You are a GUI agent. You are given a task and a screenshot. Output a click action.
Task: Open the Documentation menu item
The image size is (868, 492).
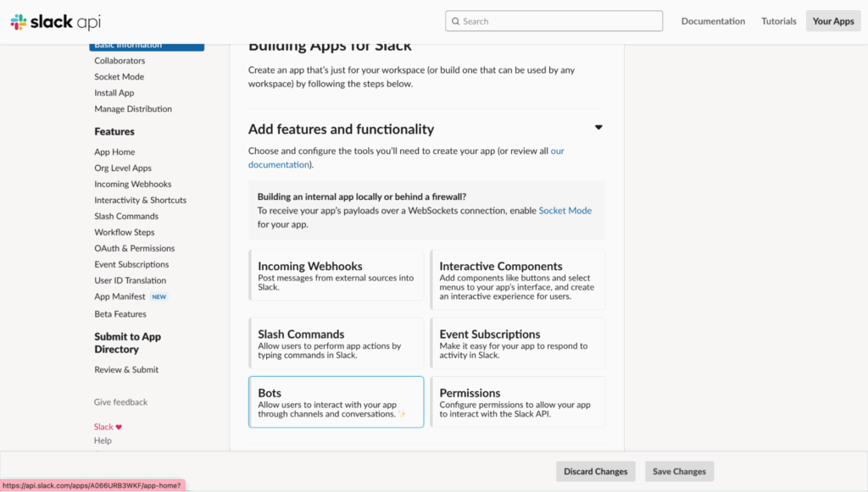713,21
